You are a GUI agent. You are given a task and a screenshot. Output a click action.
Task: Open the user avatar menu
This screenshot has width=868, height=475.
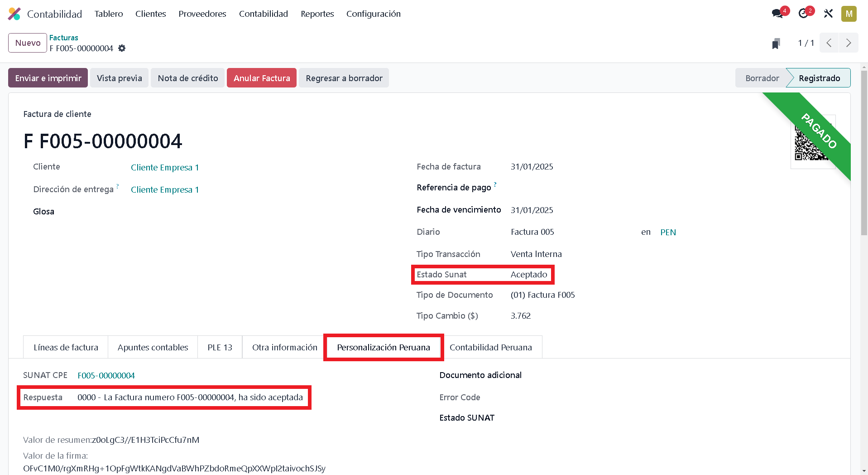(849, 14)
